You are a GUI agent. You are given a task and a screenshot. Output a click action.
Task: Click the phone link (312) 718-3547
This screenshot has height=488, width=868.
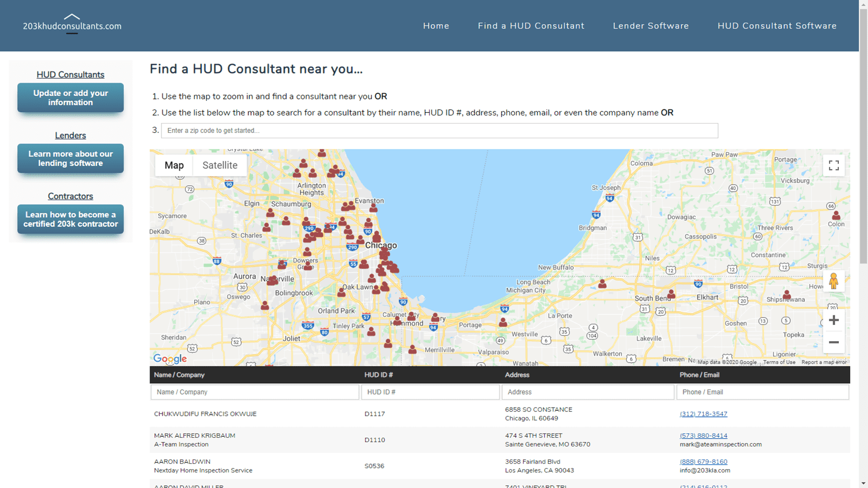703,414
